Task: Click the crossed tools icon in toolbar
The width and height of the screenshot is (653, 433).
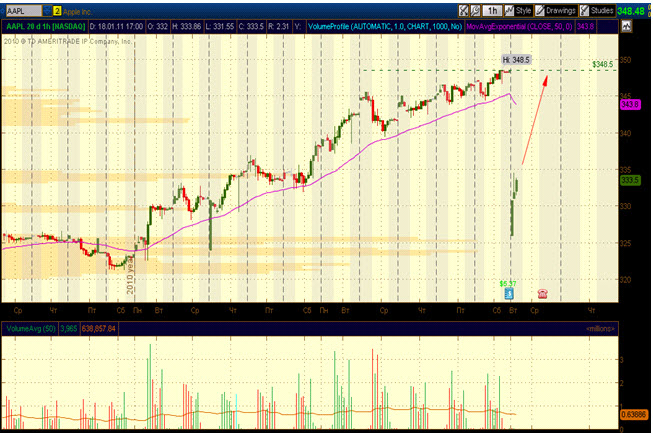Action: click(x=464, y=11)
